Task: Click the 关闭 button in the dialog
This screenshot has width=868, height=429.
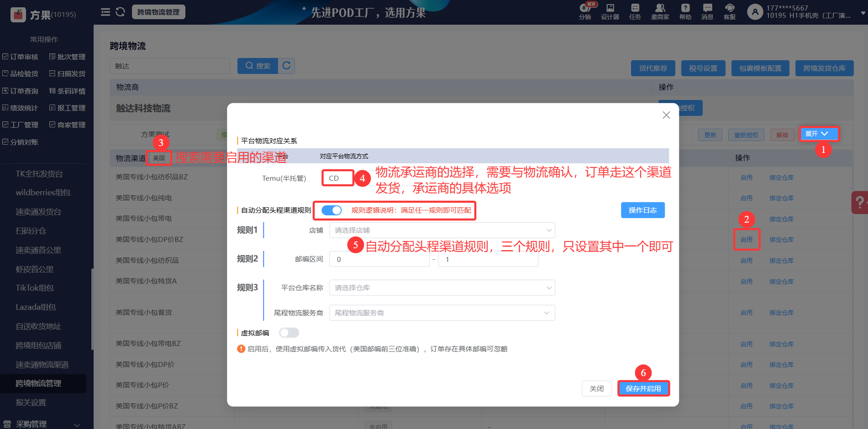Action: 597,388
